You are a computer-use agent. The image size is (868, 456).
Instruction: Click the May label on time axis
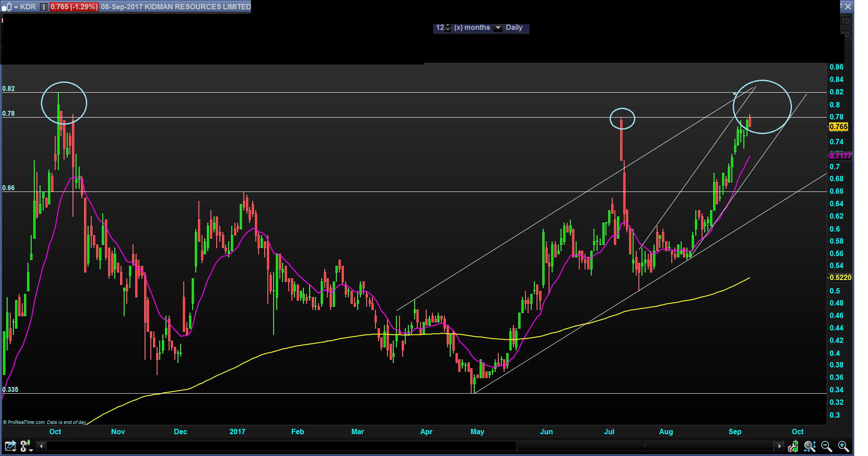477,432
